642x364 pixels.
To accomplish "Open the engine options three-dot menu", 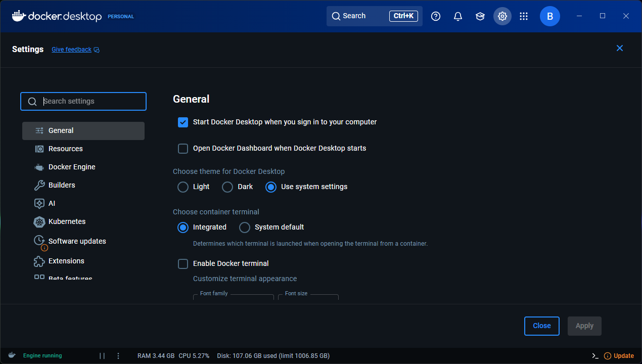I will coord(118,355).
